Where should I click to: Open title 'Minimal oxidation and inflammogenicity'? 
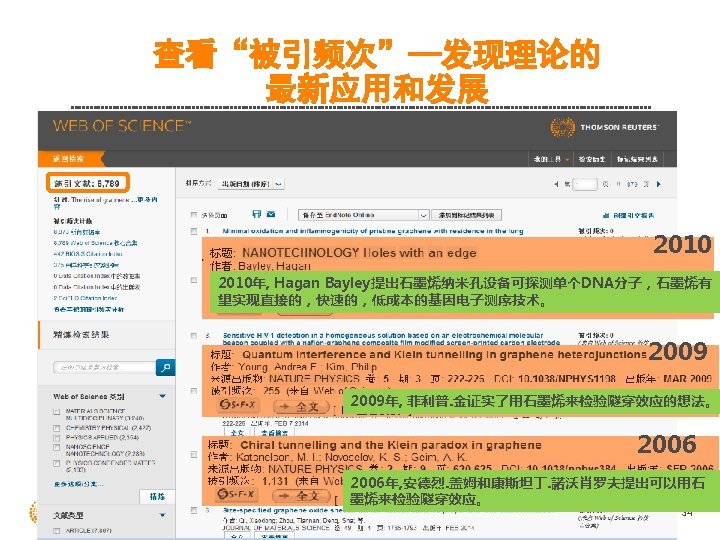point(372,231)
